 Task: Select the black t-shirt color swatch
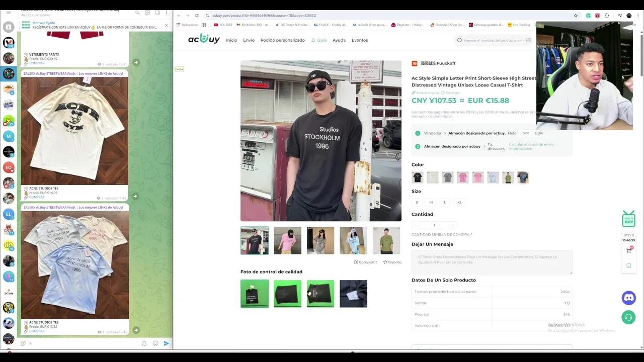click(x=418, y=177)
